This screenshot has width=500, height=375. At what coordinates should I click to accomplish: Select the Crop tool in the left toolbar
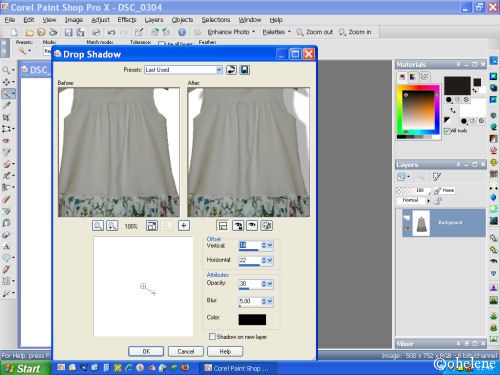(x=6, y=117)
